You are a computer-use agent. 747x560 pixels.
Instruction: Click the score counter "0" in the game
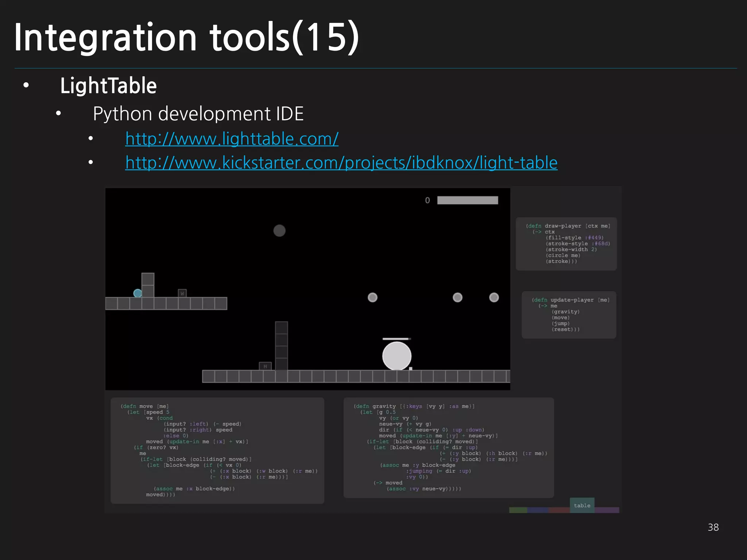[427, 200]
